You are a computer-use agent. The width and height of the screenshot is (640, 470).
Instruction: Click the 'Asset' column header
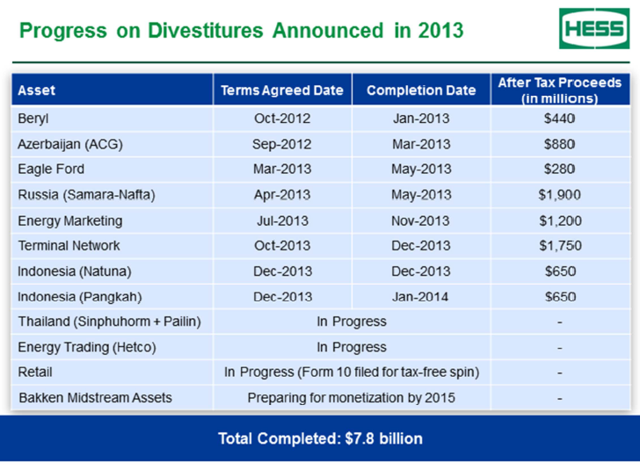click(112, 90)
